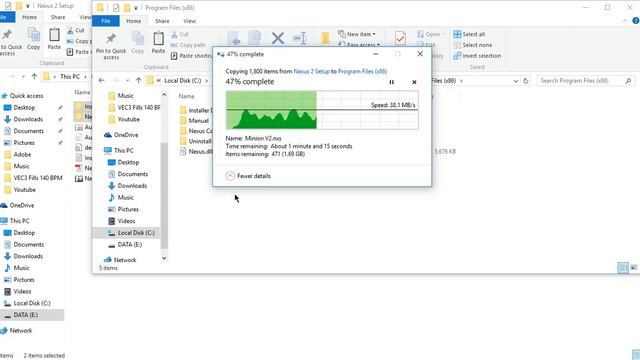Click Paste icon in Nexus 2 Setup ribbon
Viewport: 640px width, 360px height.
click(54, 39)
